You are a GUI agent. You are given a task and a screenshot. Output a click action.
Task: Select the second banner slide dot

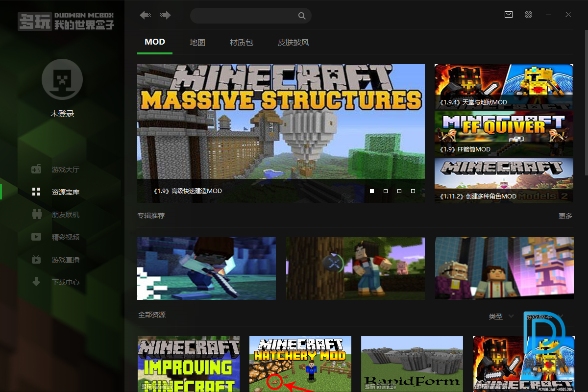click(386, 191)
